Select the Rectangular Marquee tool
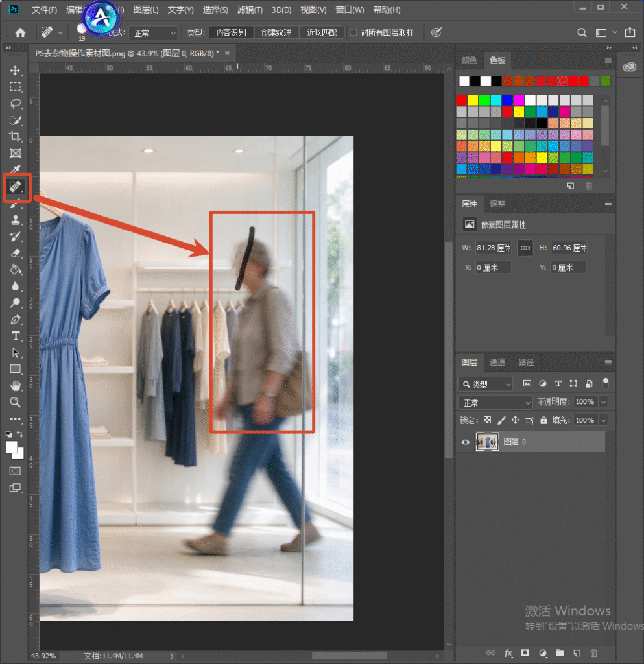644x664 pixels. tap(16, 87)
